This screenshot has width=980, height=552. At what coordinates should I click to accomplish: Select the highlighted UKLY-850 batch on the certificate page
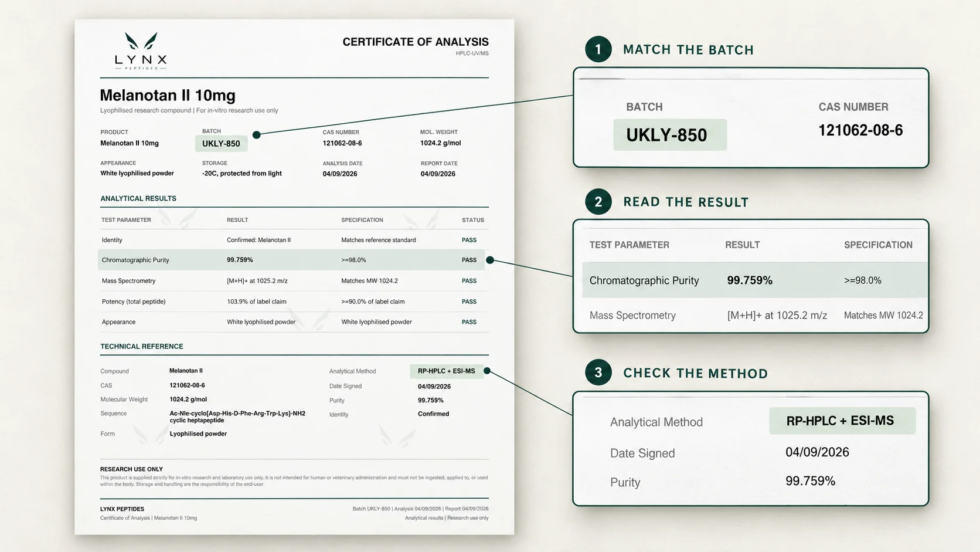(221, 144)
